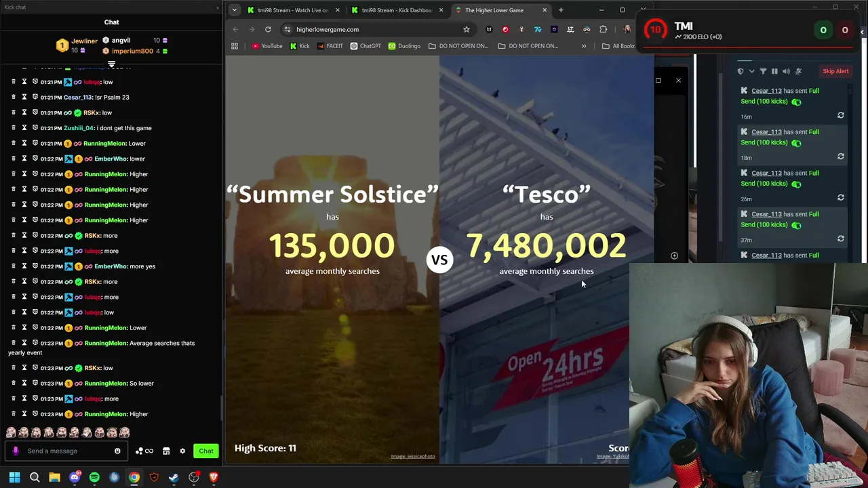Click Skip Alert in the alerts panel
This screenshot has width=868, height=488.
[x=835, y=71]
